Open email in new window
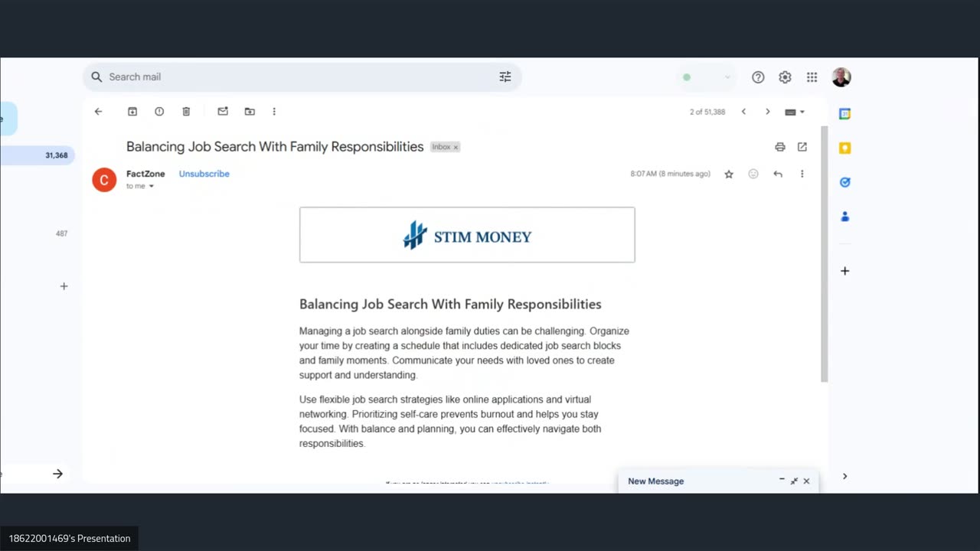Viewport: 980px width, 551px height. (802, 147)
